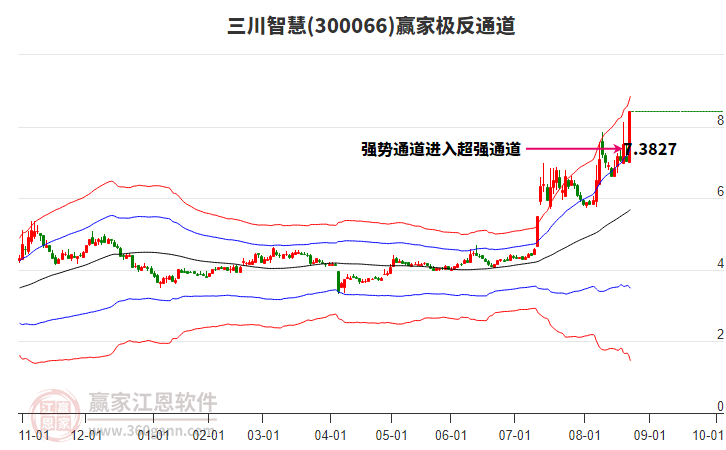
Task: Click the y-axis value 2
Action: coord(720,334)
